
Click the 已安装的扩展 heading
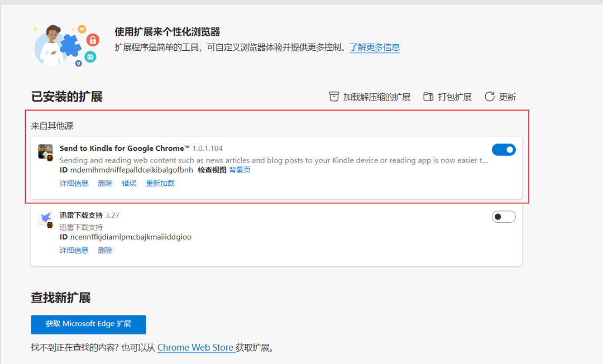67,97
